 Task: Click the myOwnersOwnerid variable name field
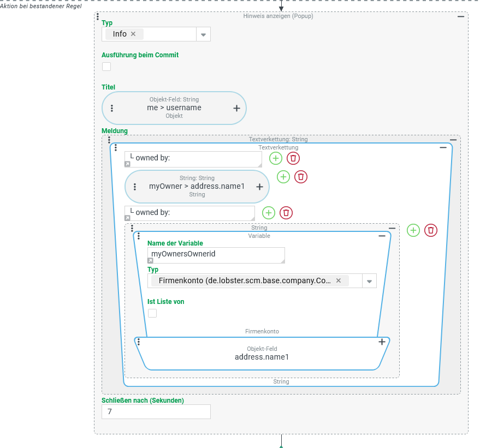point(216,254)
